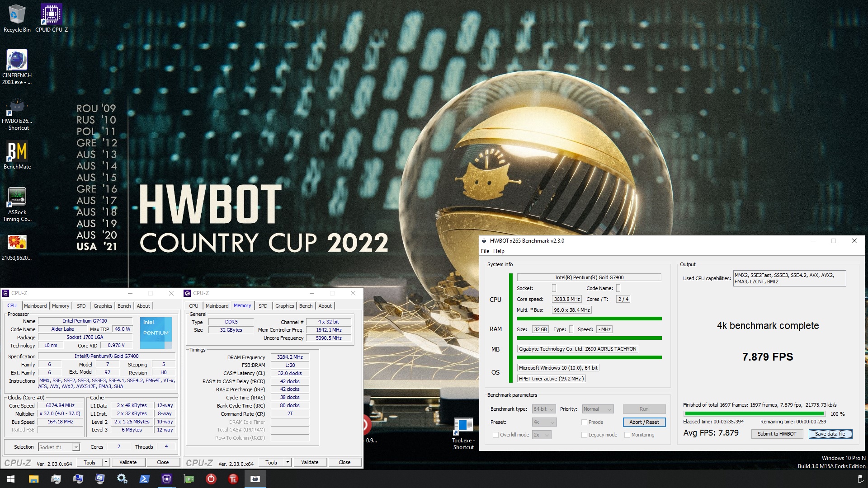Expand Tools arrow in left CPU-Z window
Image resolution: width=868 pixels, height=488 pixels.
(x=106, y=462)
